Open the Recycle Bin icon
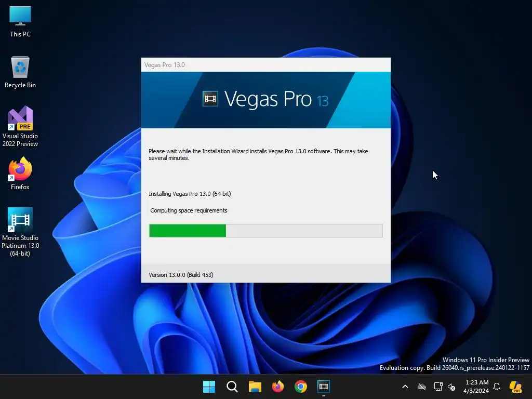Image resolution: width=532 pixels, height=399 pixels. [x=20, y=72]
